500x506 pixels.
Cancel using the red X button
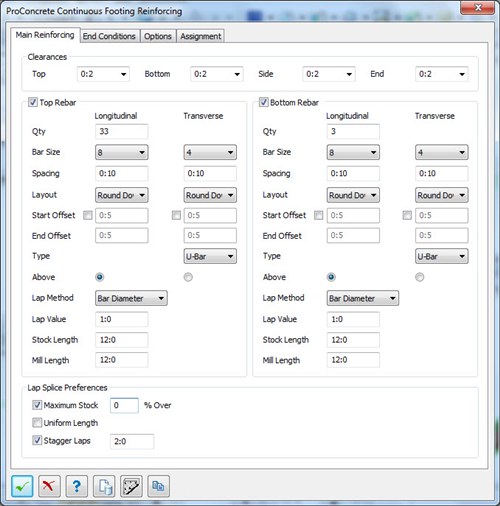click(49, 486)
